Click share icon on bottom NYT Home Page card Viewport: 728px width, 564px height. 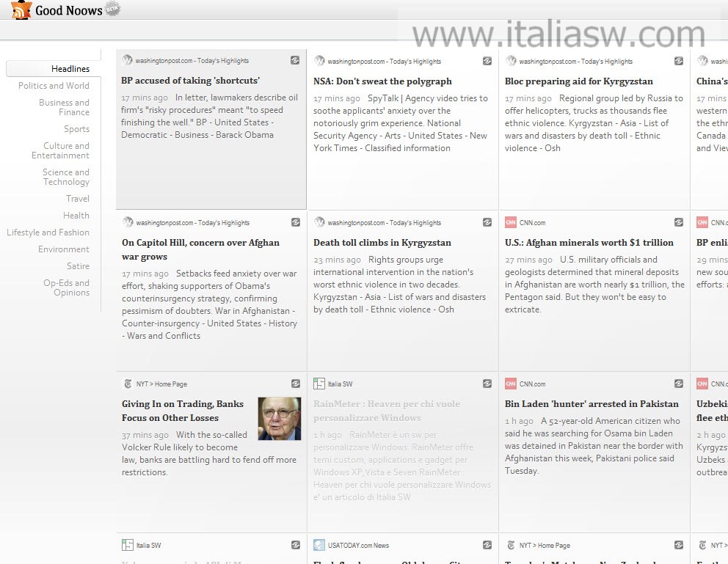coord(679,545)
